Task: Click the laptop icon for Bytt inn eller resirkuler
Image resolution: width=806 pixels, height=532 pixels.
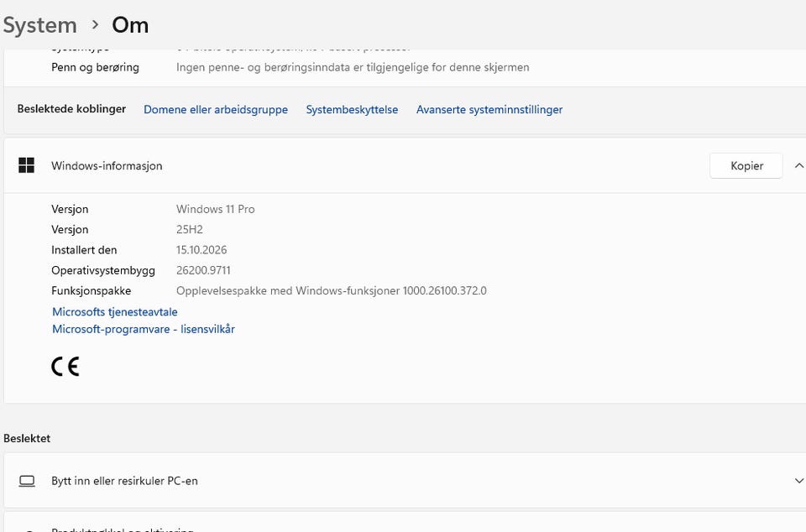Action: [x=27, y=481]
